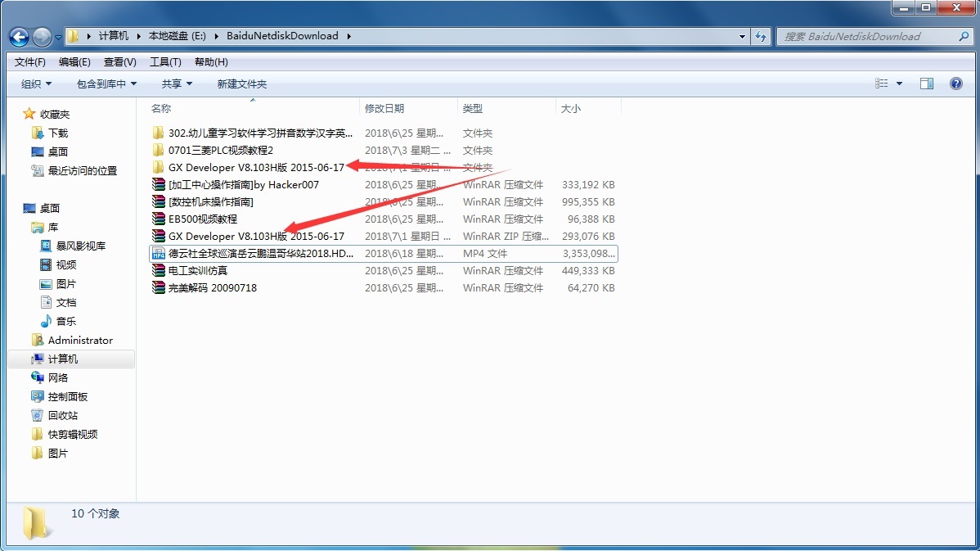This screenshot has height=551, width=980.
Task: Expand the 组织 dropdown
Action: (x=36, y=83)
